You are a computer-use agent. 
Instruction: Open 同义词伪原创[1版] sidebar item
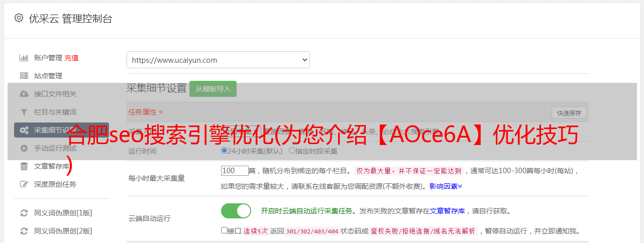coord(63,213)
